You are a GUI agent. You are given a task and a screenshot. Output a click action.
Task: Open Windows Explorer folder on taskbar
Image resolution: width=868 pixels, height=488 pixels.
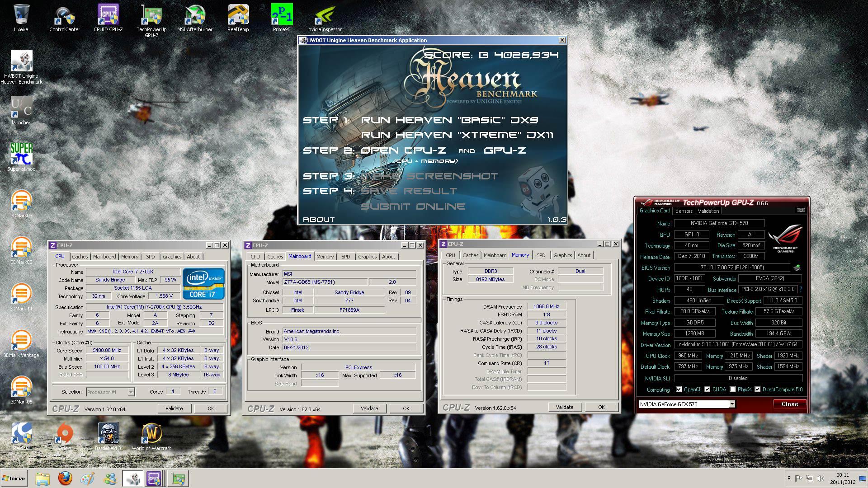click(42, 478)
